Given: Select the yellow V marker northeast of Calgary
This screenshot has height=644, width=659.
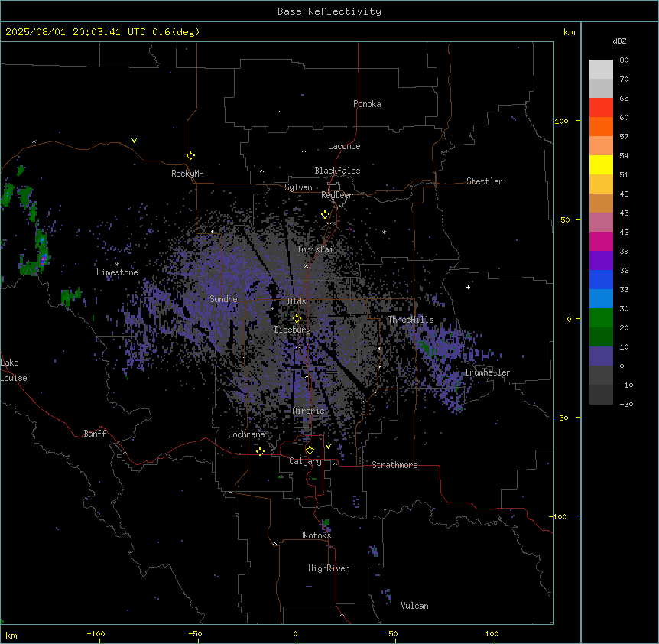Looking at the screenshot, I should coord(328,447).
